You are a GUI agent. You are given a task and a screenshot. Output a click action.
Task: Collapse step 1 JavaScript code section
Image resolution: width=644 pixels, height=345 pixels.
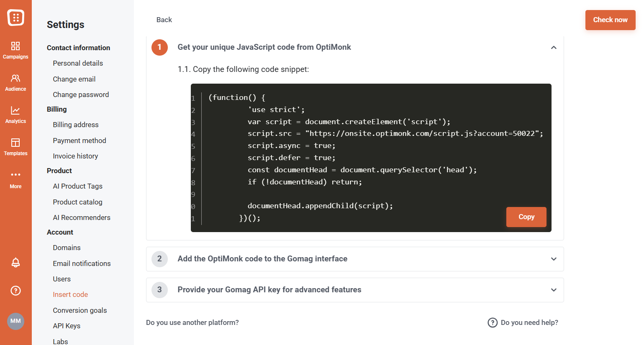click(x=553, y=48)
